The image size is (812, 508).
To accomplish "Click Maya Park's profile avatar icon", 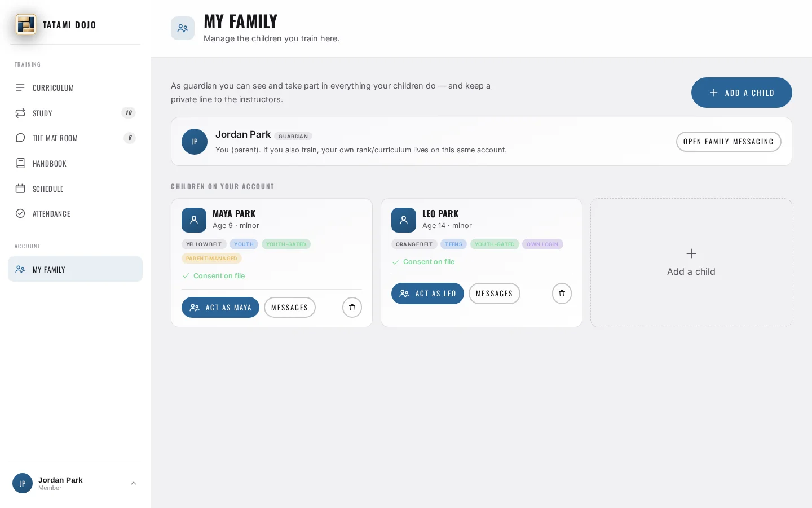I will point(194,220).
